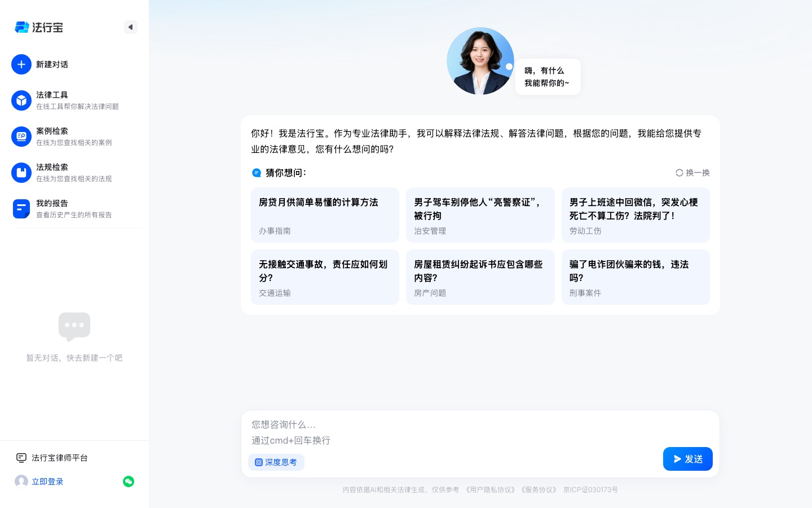Click the icon inside the 深度思考 chip
The image size is (812, 508).
click(259, 462)
